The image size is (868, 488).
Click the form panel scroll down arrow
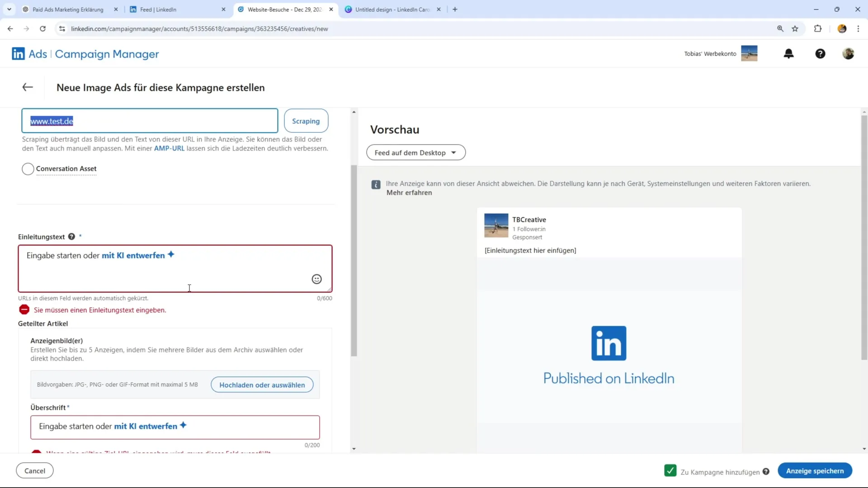354,449
